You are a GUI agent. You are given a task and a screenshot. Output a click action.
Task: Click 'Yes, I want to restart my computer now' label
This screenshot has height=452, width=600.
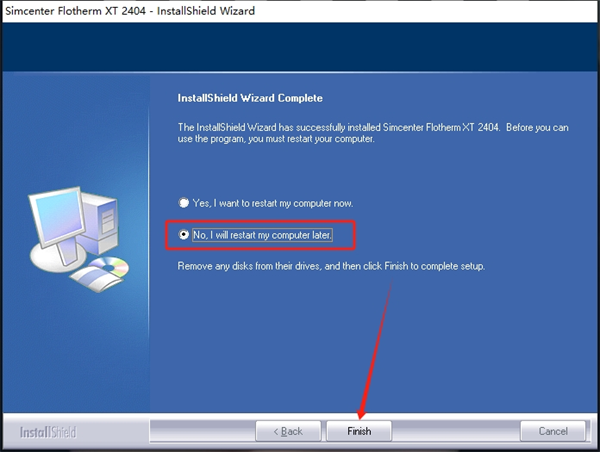pos(273,203)
